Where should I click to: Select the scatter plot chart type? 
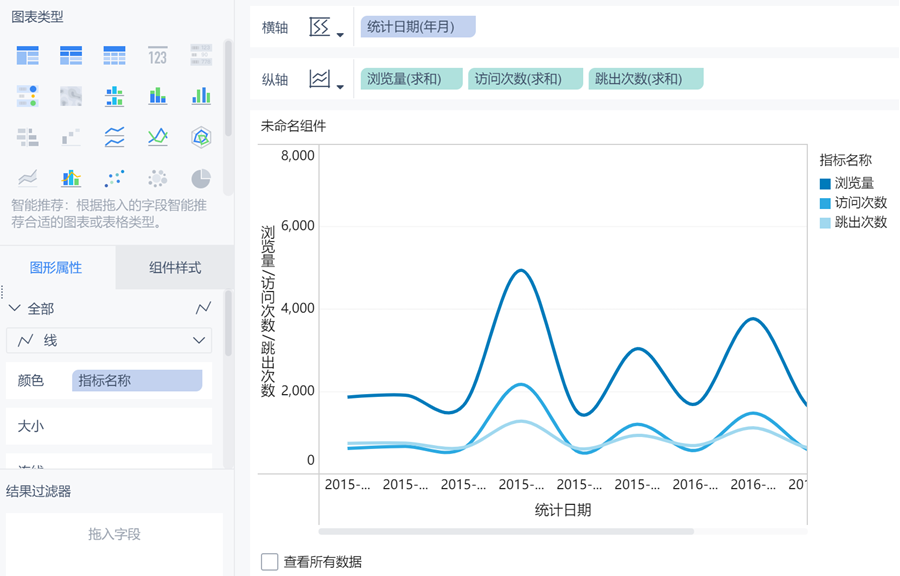[114, 178]
